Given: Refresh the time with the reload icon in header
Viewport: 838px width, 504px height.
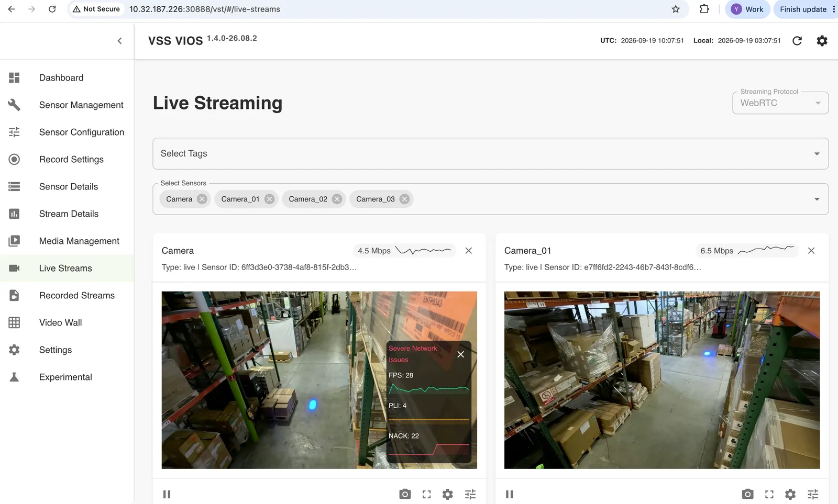Looking at the screenshot, I should [797, 41].
